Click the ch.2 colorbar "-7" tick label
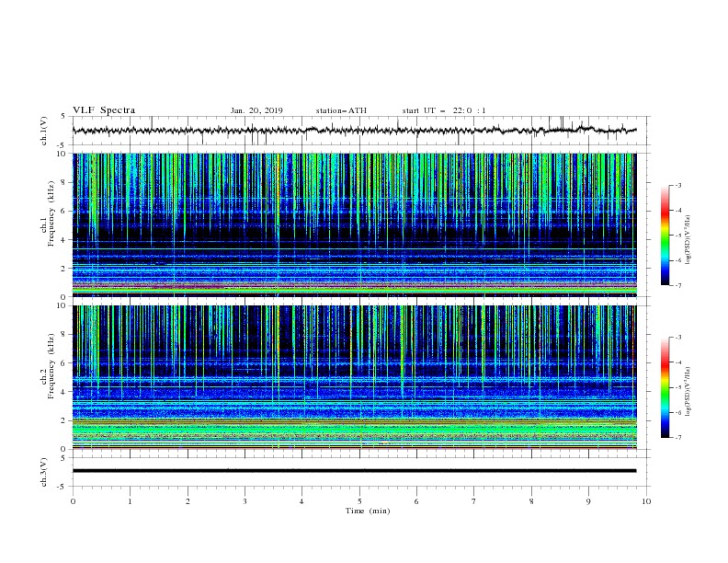The image size is (728, 563). (677, 438)
